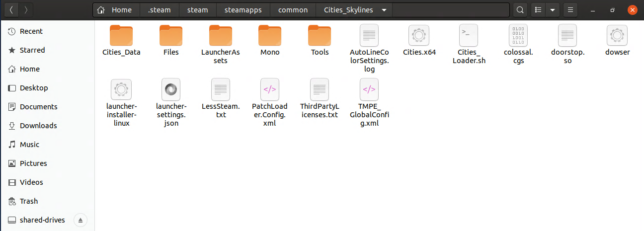Toggle list view with the view icon
The width and height of the screenshot is (644, 231).
(538, 10)
